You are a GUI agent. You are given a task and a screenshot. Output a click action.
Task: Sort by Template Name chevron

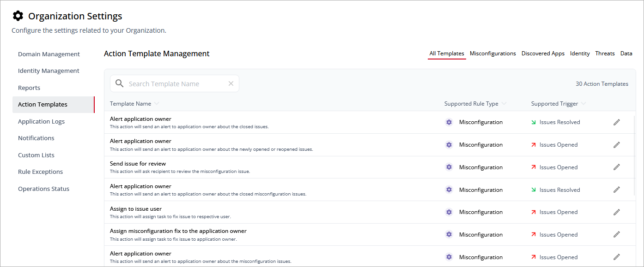(157, 104)
